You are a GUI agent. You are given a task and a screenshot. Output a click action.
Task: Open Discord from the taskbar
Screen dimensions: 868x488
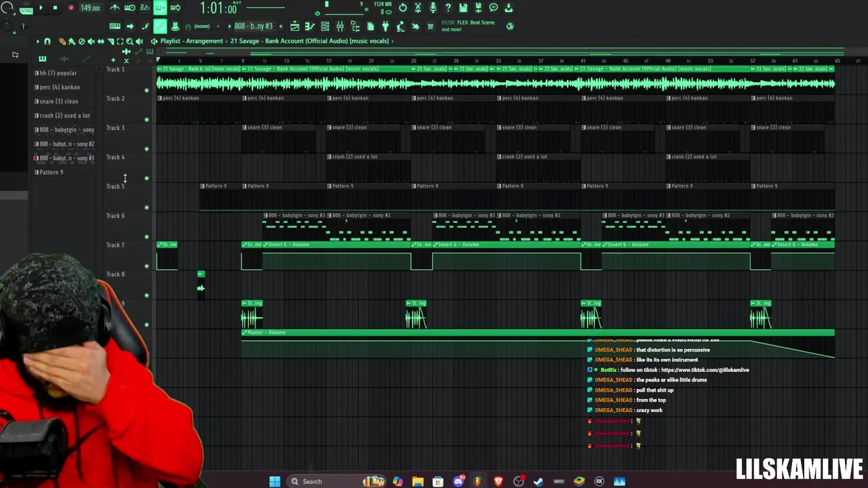pos(458,481)
